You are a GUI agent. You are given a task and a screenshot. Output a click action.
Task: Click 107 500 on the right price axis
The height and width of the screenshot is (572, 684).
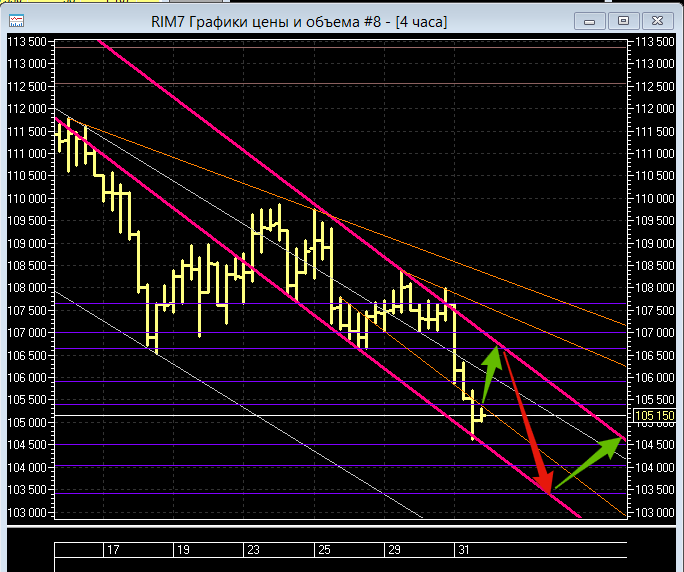pyautogui.click(x=655, y=310)
